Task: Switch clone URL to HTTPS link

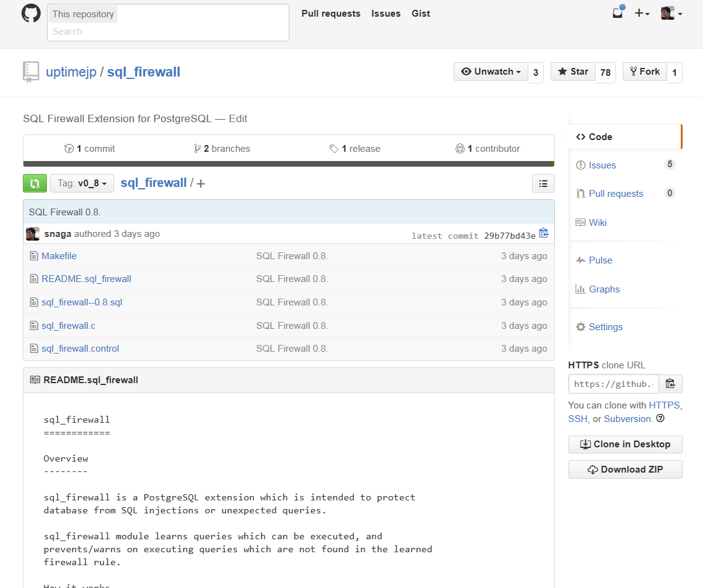Action: (664, 405)
